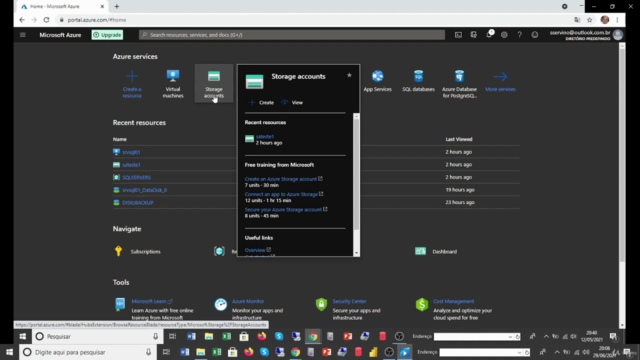Open Chrome's three-dot menu
The width and height of the screenshot is (640, 360).
[618, 20]
